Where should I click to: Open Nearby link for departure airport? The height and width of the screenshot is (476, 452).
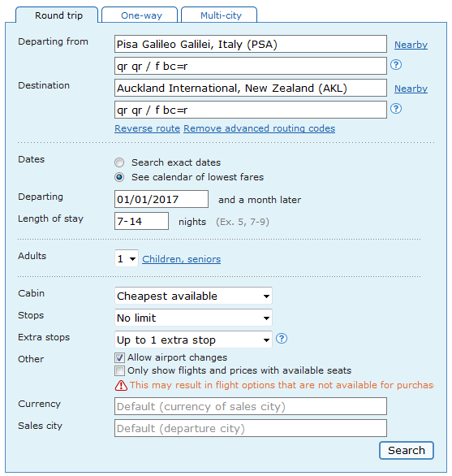411,45
